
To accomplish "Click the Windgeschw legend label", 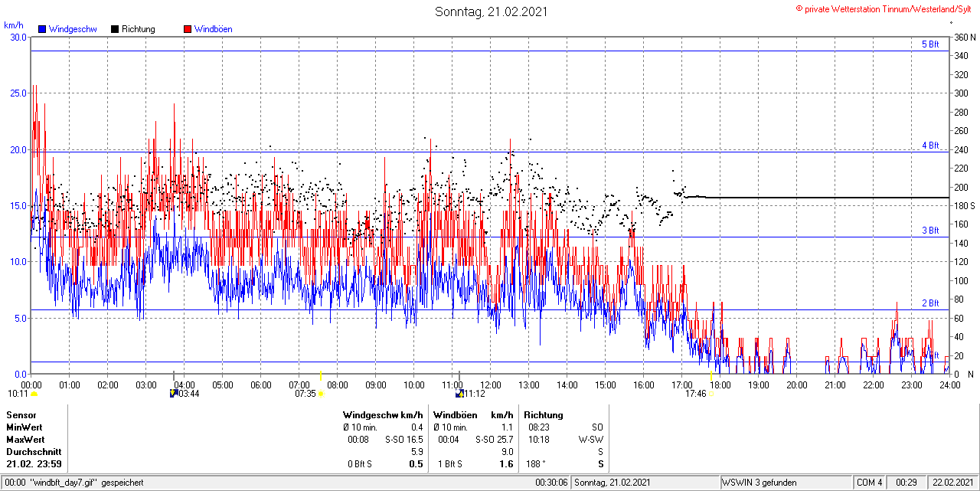I will [73, 29].
